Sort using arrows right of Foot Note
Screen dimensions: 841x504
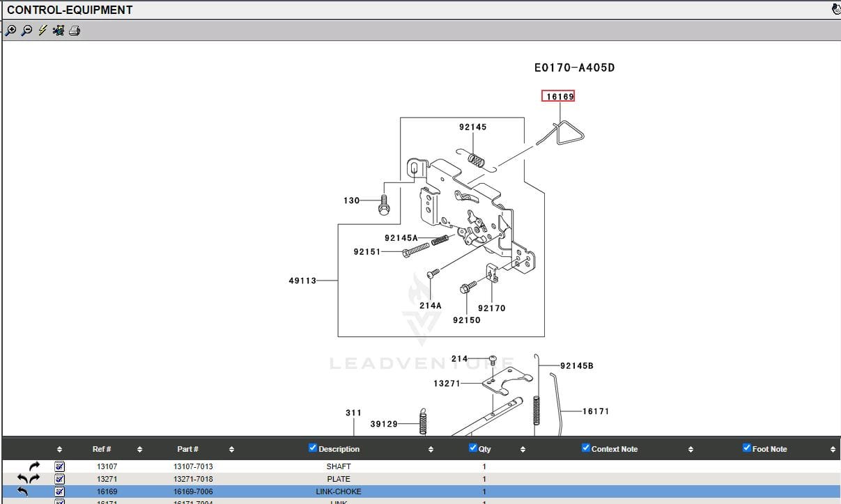(833, 450)
